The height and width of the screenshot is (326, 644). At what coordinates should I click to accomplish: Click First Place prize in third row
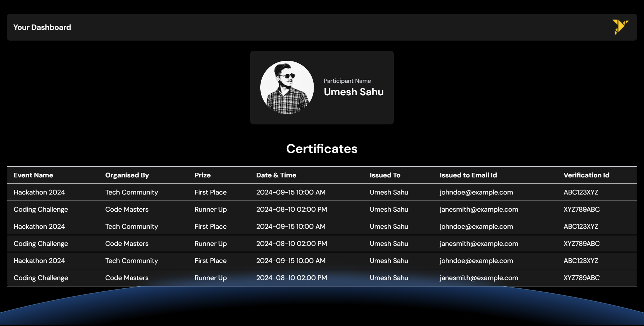pyautogui.click(x=210, y=226)
